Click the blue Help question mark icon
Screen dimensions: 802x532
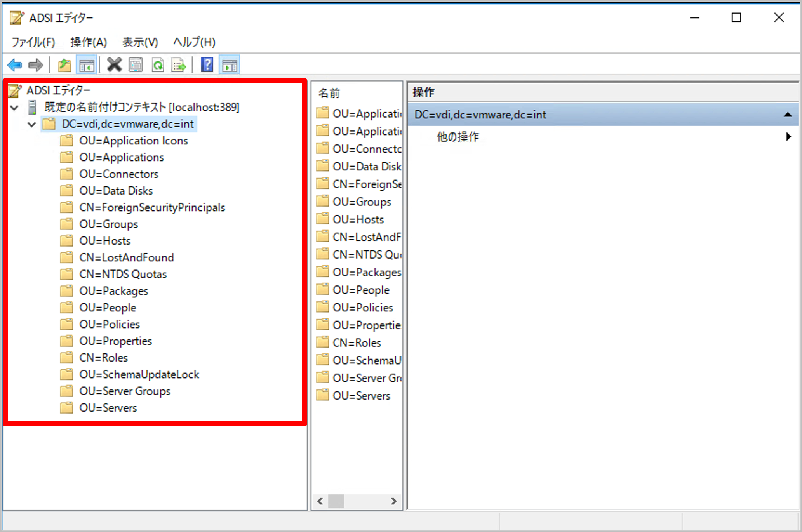207,65
